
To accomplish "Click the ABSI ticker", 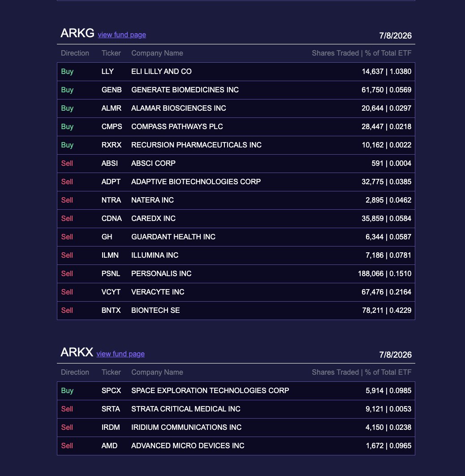I will click(x=109, y=163).
